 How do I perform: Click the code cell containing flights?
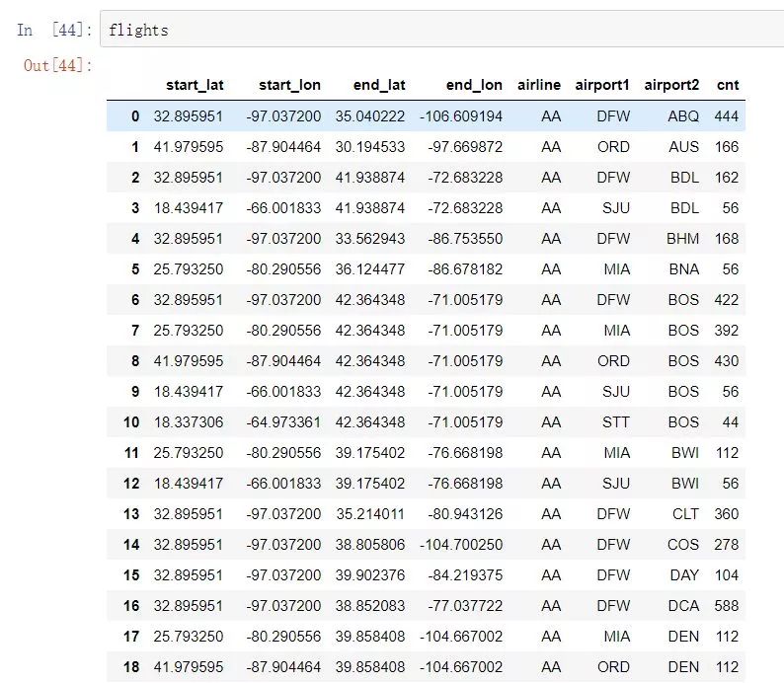tap(442, 29)
